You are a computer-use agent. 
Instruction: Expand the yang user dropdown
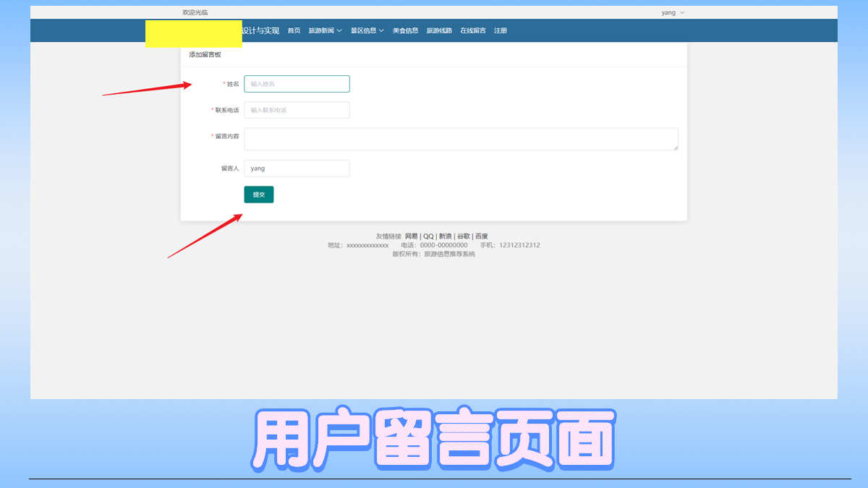(x=673, y=12)
